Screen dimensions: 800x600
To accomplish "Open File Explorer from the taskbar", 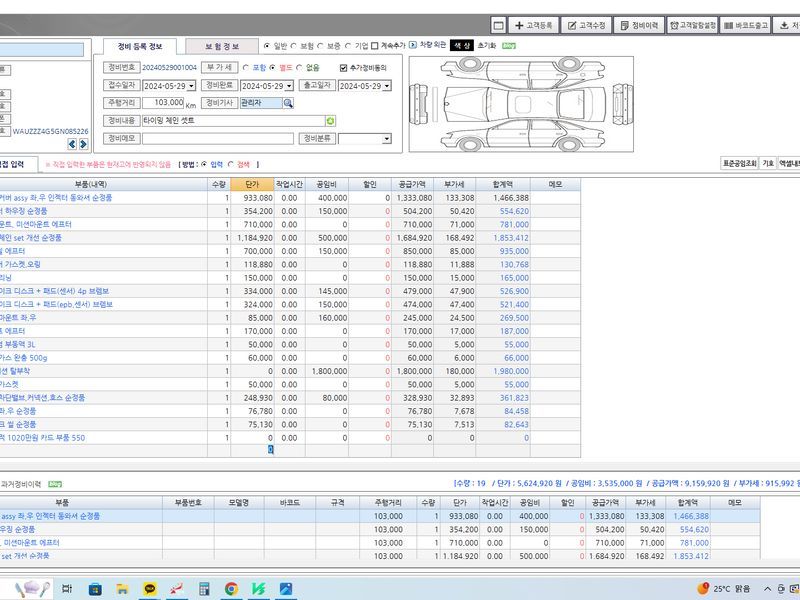I will (x=122, y=589).
